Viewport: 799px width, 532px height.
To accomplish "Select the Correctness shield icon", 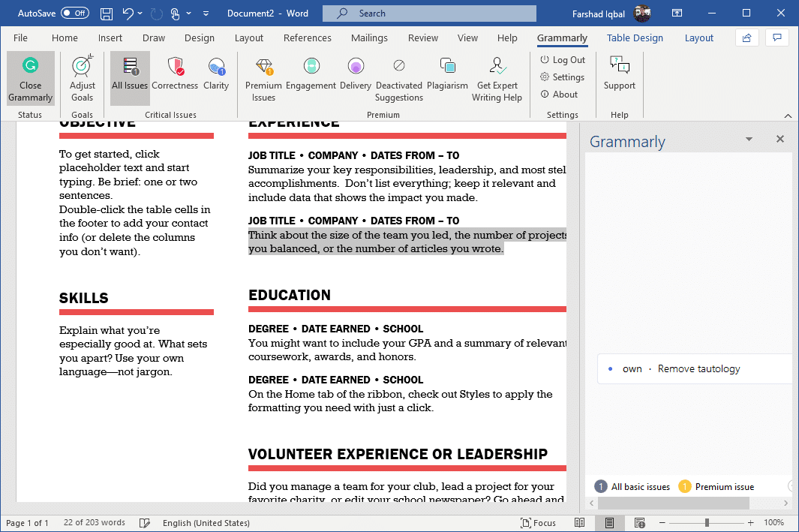I will (176, 68).
